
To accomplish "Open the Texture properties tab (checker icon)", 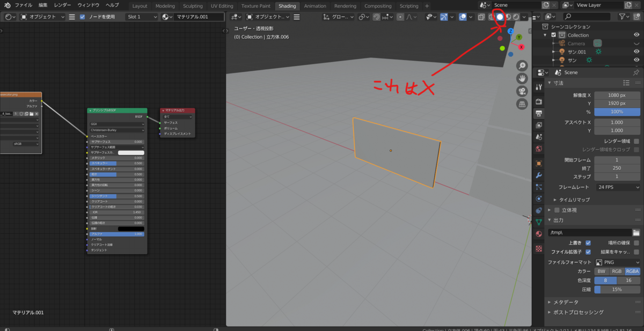I will click(x=539, y=249).
